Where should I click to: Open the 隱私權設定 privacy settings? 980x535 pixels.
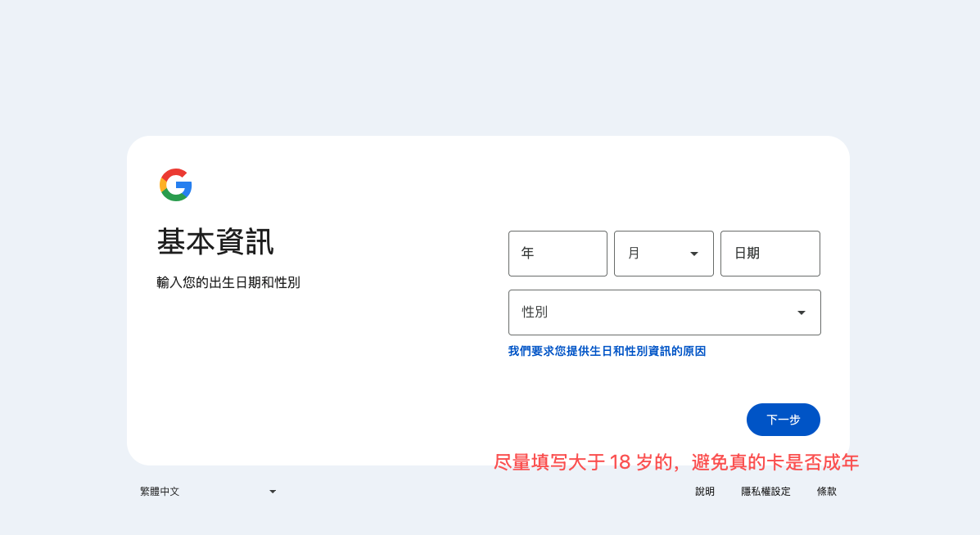[765, 491]
